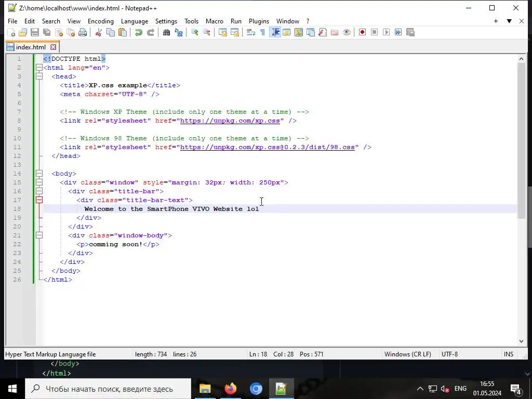Image resolution: width=532 pixels, height=399 pixels.
Task: Open Firefox from the taskbar
Action: click(x=230, y=389)
